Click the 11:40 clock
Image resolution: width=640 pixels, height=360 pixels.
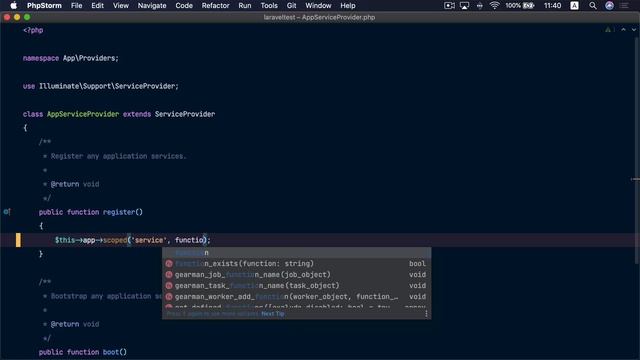(552, 6)
